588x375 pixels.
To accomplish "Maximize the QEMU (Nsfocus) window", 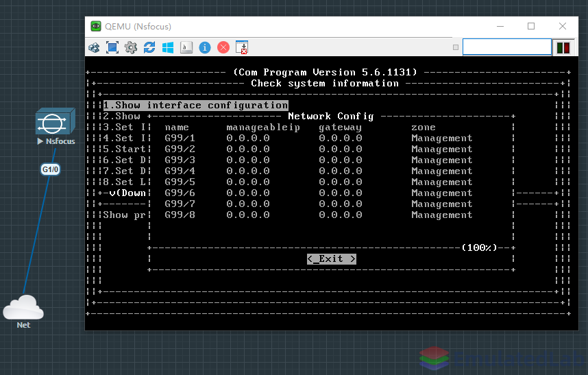I will [531, 26].
